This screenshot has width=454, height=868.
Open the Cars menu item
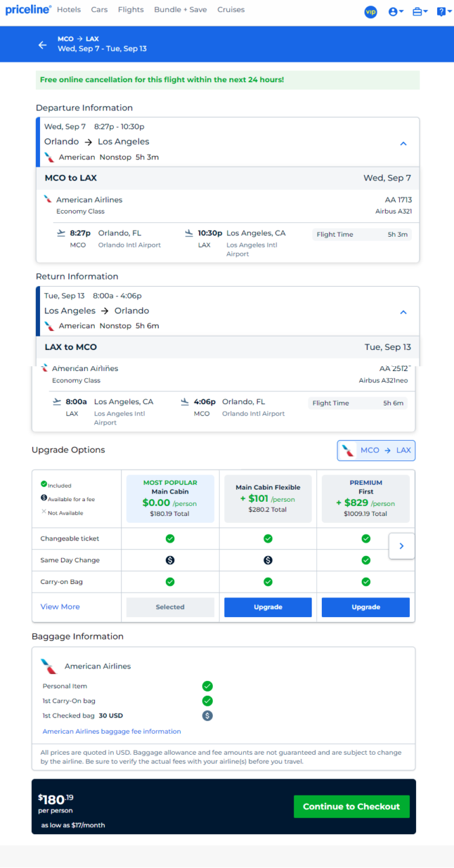[x=100, y=10]
